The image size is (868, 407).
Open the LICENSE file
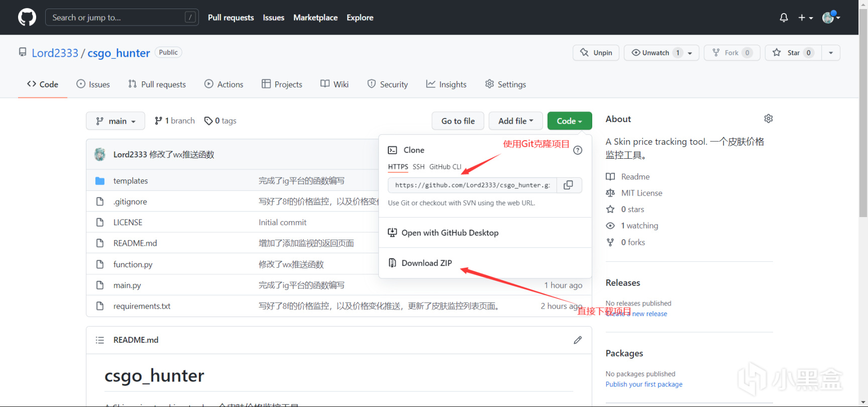[128, 222]
